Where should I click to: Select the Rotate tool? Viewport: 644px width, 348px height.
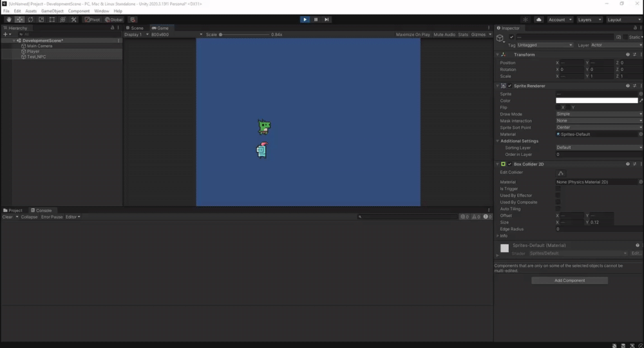(30, 19)
